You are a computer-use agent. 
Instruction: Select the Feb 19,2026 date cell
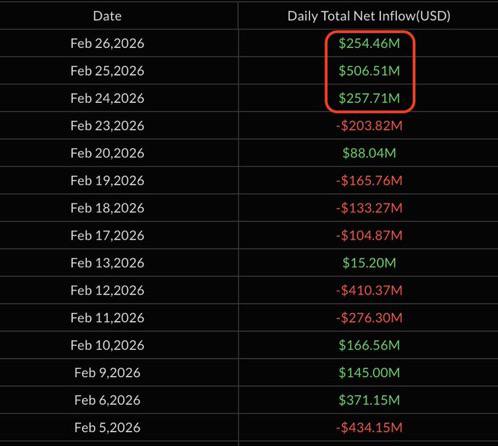(x=107, y=181)
